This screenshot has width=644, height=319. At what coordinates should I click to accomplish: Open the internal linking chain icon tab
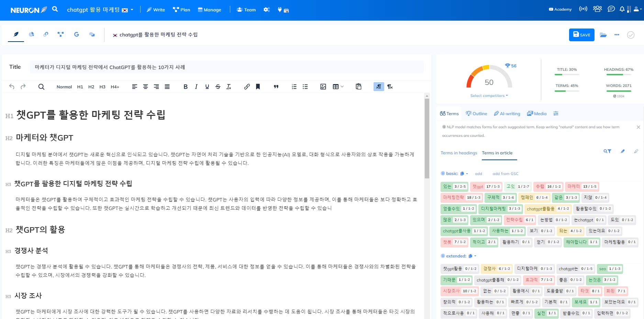pos(46,34)
